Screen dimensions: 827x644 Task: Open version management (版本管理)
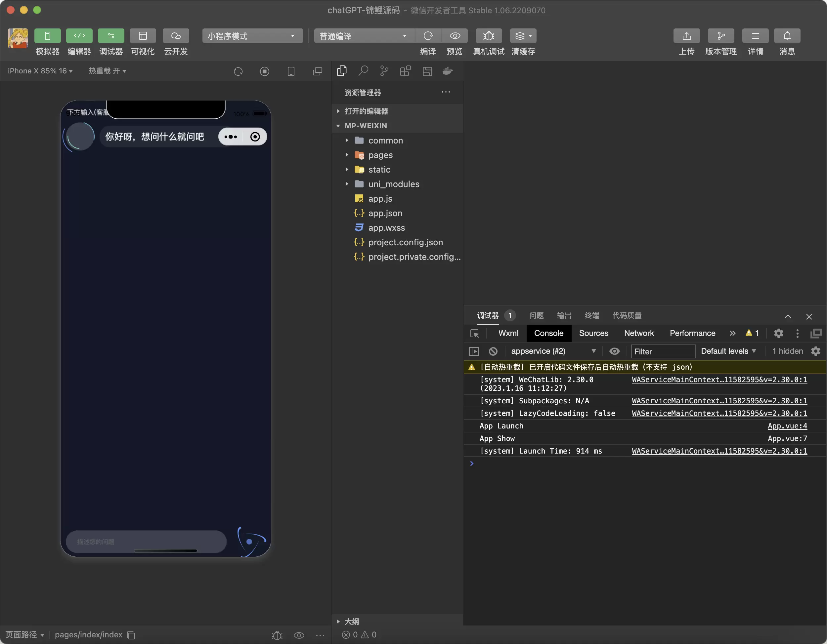pyautogui.click(x=721, y=36)
